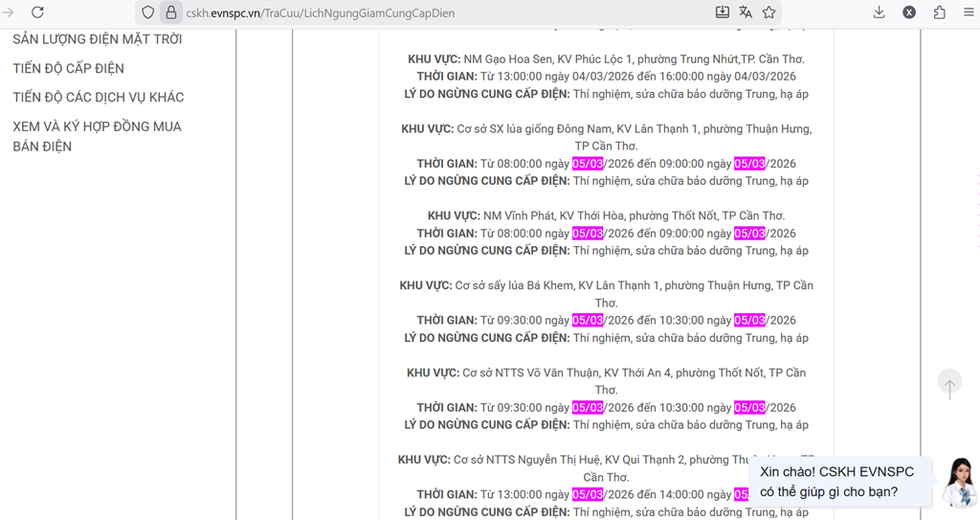The height and width of the screenshot is (520, 980).
Task: Select 'TIẾN ĐỘ CẤP ĐIỆN' in sidebar
Action: pos(68,69)
